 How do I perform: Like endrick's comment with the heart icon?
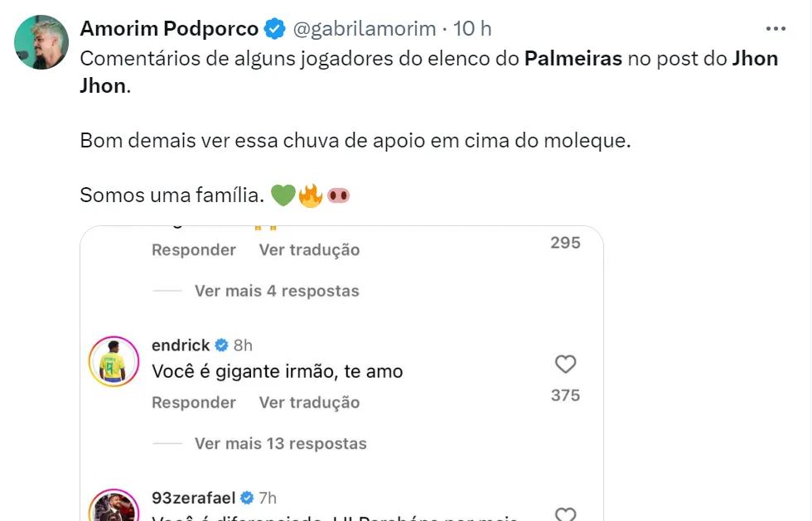pos(565,364)
